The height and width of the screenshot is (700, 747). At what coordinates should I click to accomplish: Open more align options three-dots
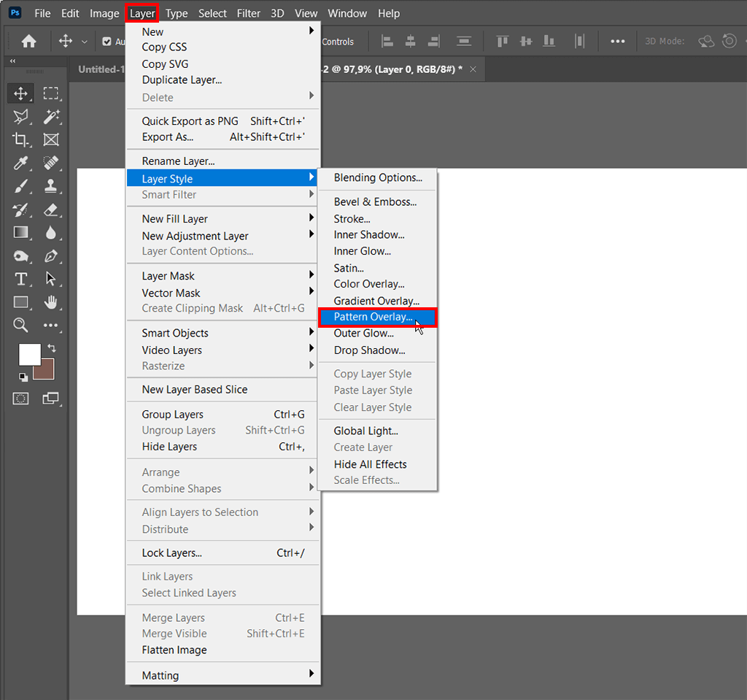[x=618, y=42]
